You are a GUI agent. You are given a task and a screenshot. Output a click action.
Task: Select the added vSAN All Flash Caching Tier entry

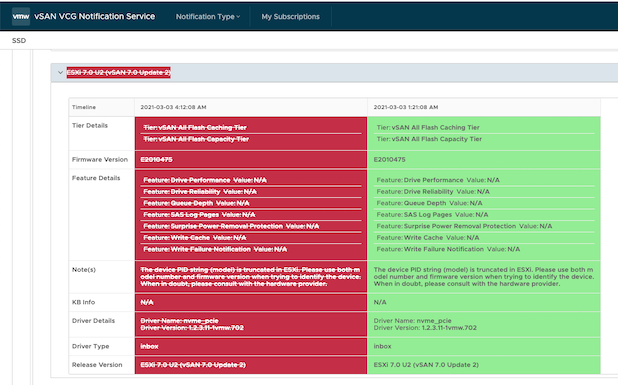click(428, 127)
